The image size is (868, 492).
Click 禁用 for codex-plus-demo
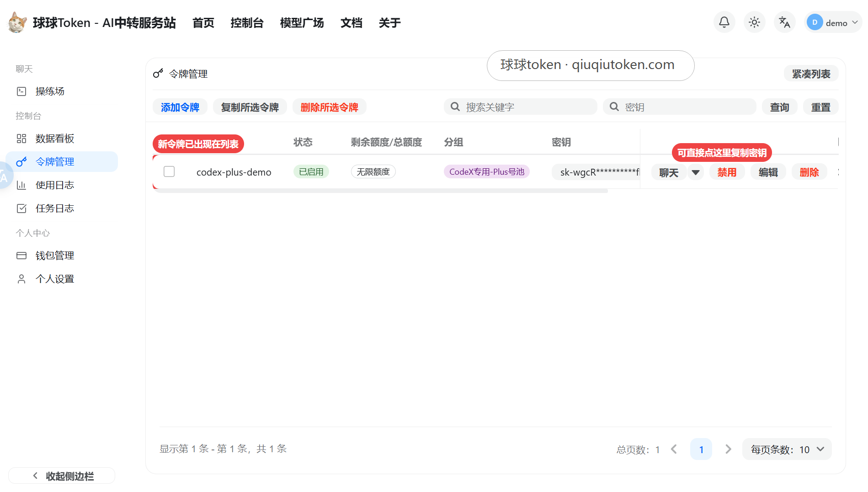click(x=727, y=172)
